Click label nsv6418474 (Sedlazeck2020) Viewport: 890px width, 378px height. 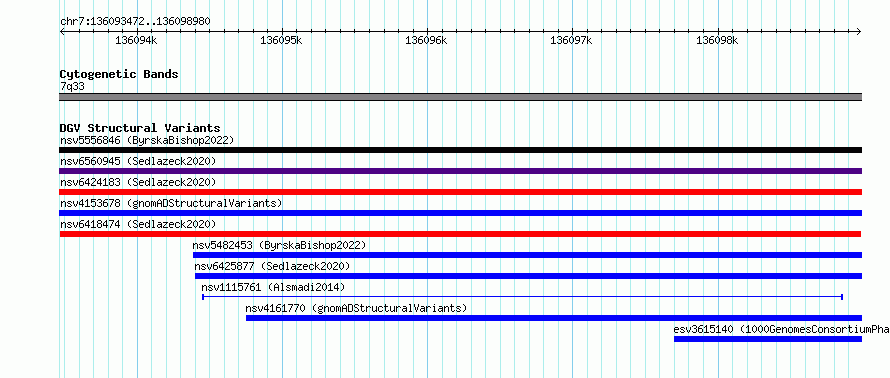click(138, 224)
